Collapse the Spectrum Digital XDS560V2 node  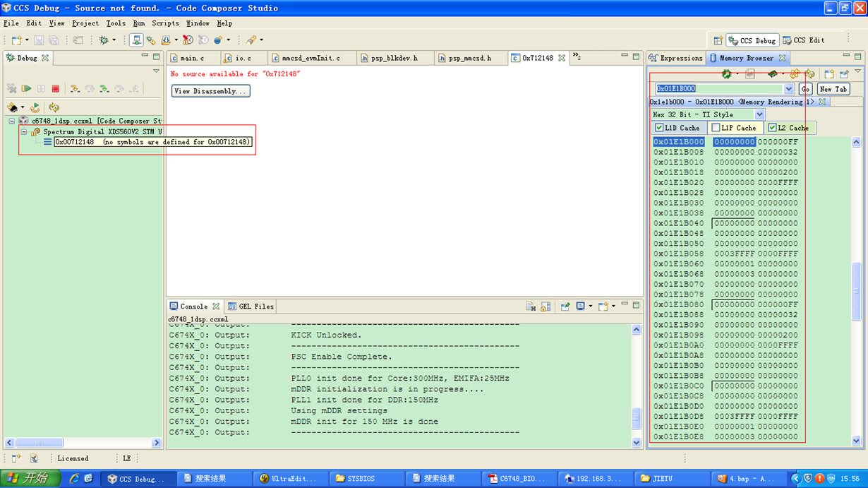24,131
